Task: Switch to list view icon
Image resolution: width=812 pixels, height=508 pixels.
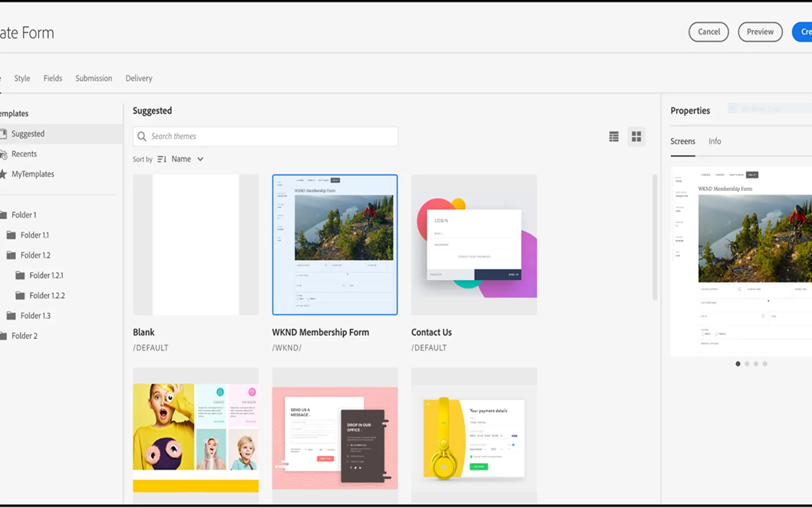Action: pos(614,136)
